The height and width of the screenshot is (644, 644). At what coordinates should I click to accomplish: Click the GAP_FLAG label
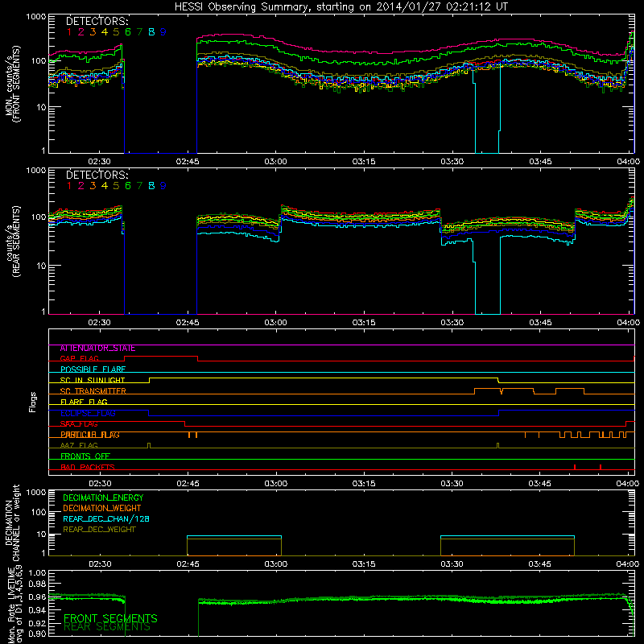(80, 358)
